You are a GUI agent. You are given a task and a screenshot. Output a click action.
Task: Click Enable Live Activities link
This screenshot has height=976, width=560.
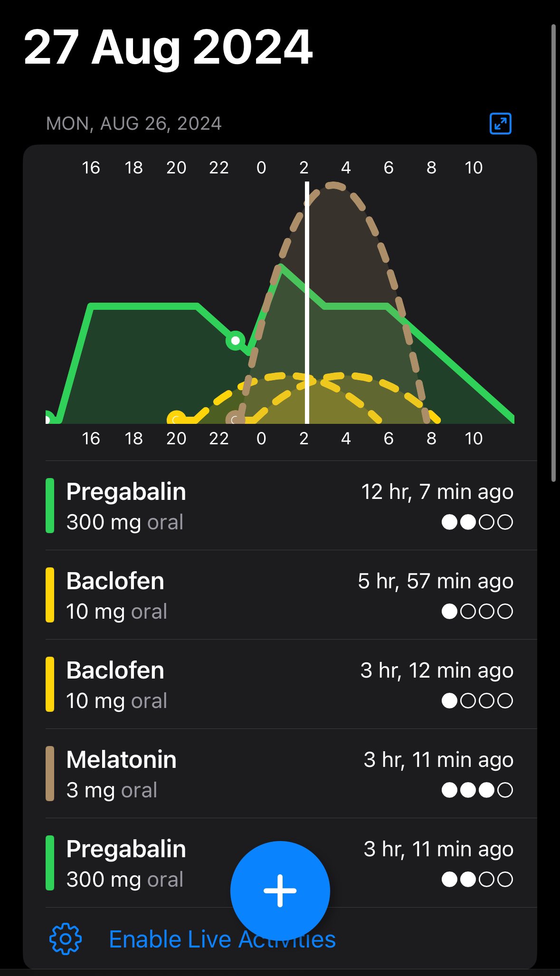(x=222, y=939)
